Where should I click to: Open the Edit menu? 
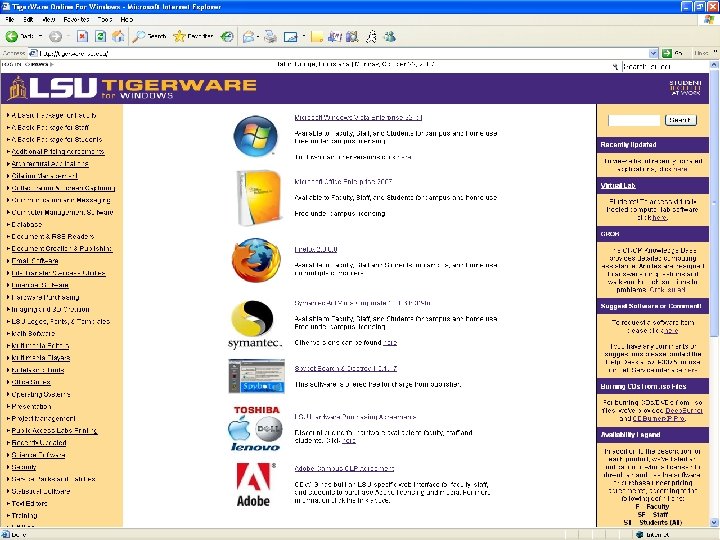point(28,19)
